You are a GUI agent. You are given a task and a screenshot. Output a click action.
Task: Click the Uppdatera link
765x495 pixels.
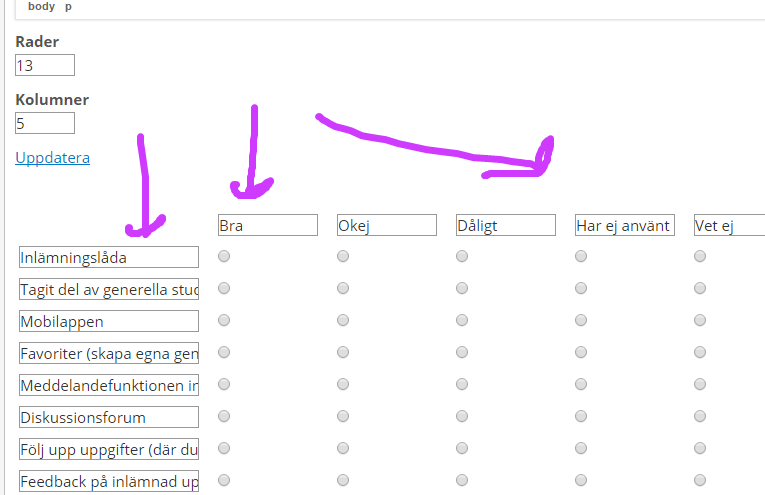pos(52,158)
